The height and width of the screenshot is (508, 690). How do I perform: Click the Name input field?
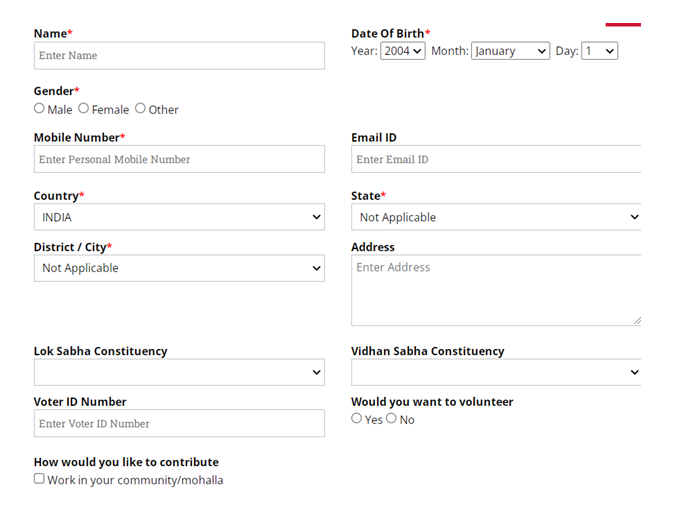click(179, 55)
